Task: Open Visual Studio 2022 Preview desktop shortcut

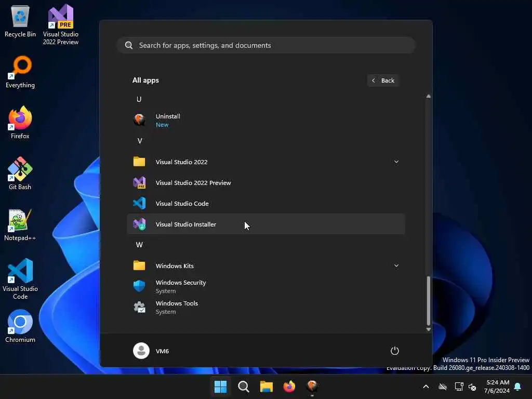Action: pos(61,24)
